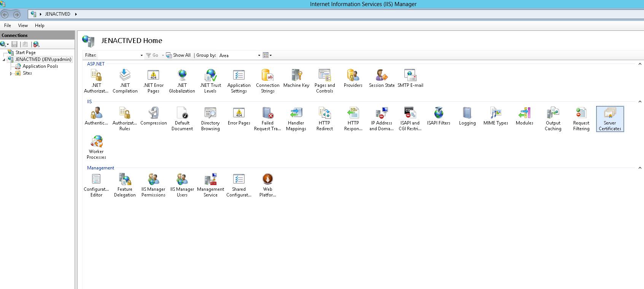Image resolution: width=644 pixels, height=289 pixels.
Task: Select Application Pools in tree
Action: (40, 66)
